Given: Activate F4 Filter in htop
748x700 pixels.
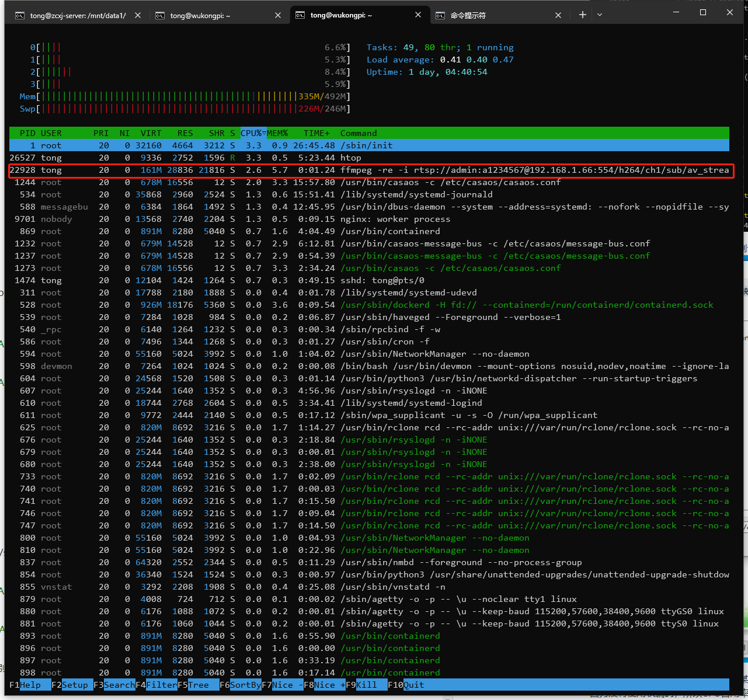Looking at the screenshot, I should [156, 685].
